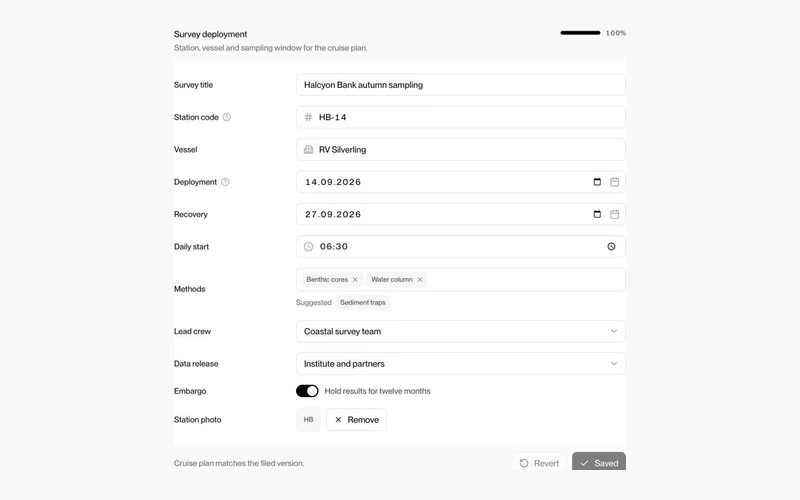Click the Revert button

539,463
